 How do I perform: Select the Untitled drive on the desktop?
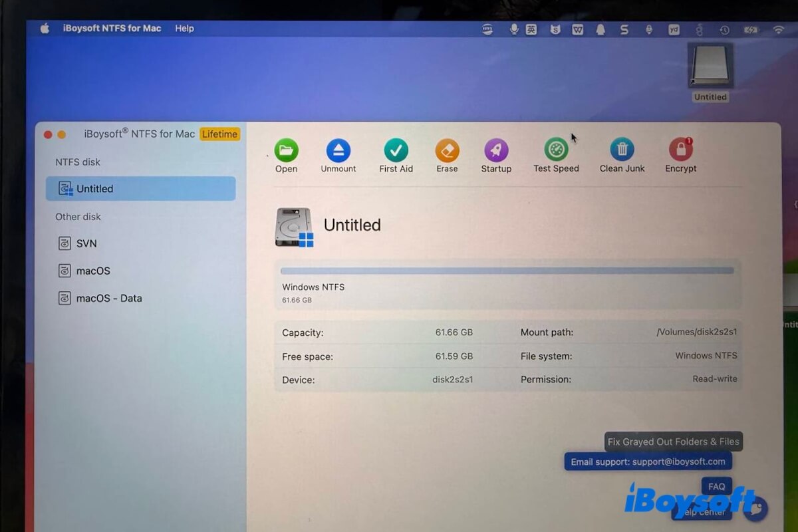(710, 72)
